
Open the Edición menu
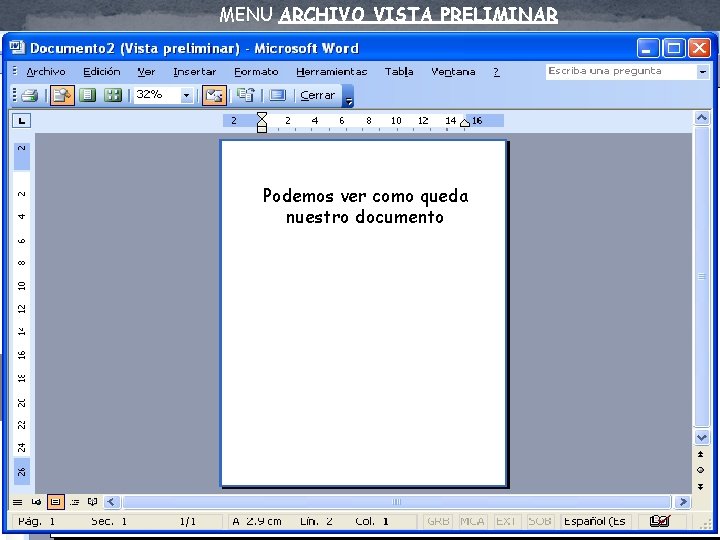(x=101, y=72)
